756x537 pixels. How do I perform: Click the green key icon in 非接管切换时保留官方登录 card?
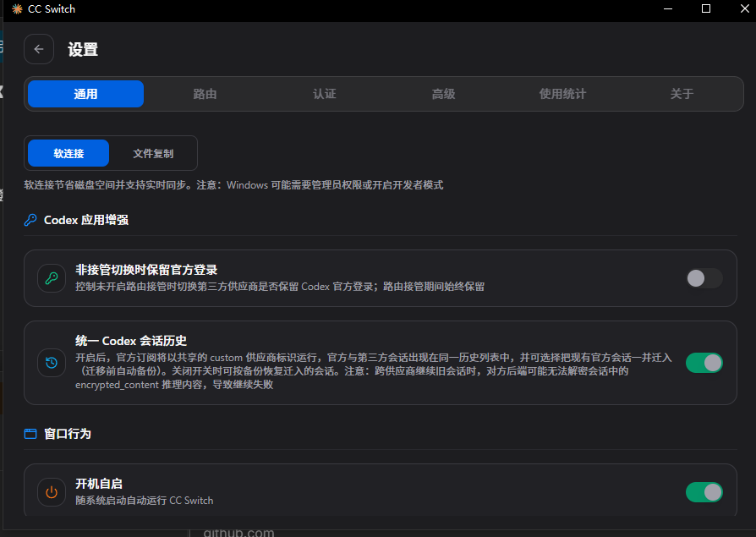click(x=52, y=278)
